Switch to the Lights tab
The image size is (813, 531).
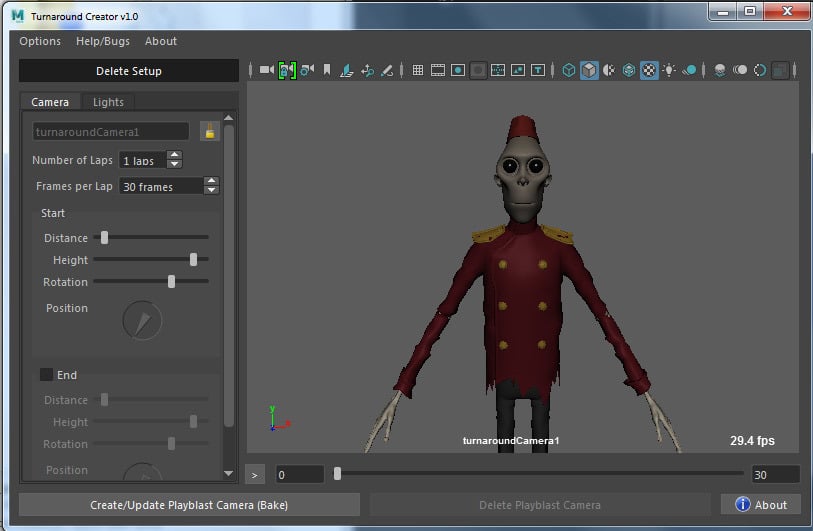click(x=108, y=102)
